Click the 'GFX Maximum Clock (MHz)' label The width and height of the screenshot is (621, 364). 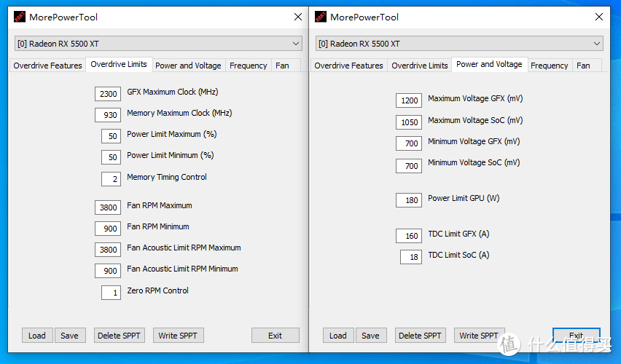pos(173,92)
